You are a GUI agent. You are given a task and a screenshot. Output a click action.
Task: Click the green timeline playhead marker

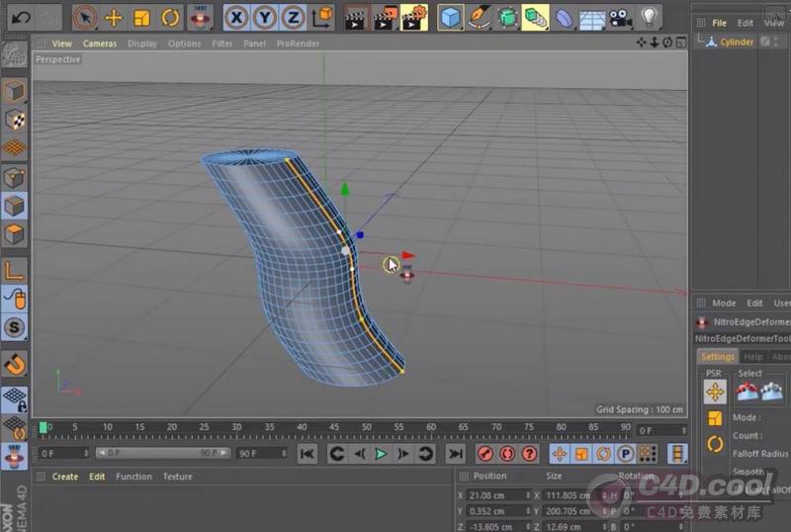tap(43, 427)
